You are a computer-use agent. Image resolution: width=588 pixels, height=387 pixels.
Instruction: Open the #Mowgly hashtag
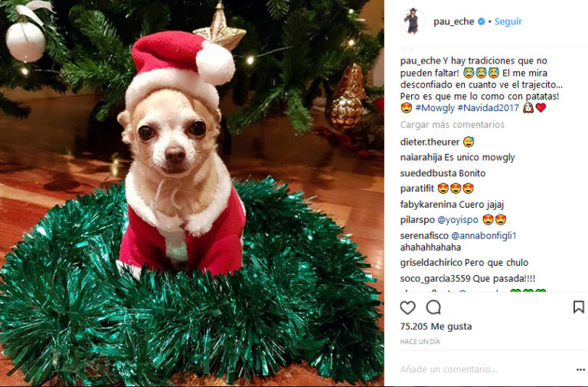click(x=435, y=108)
